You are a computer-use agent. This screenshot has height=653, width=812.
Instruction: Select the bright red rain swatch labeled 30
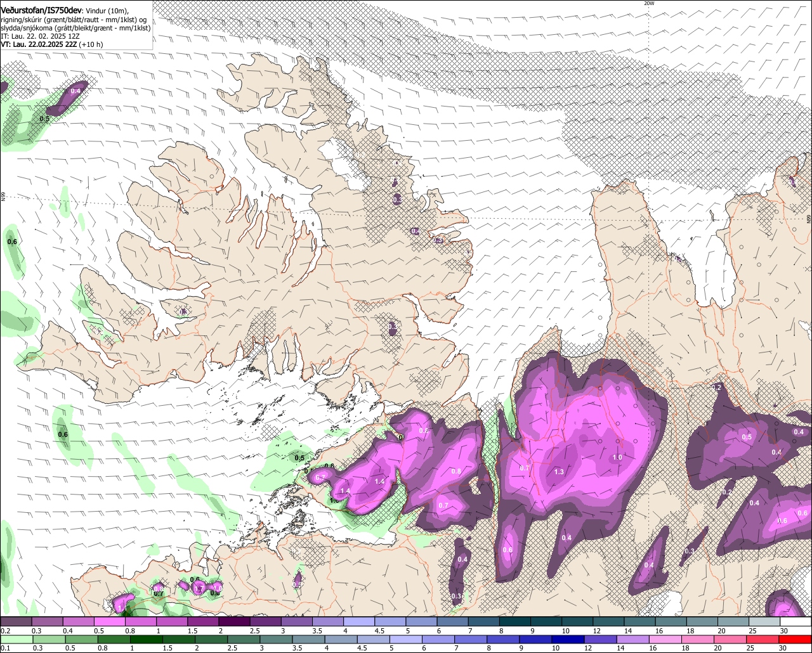(795, 639)
